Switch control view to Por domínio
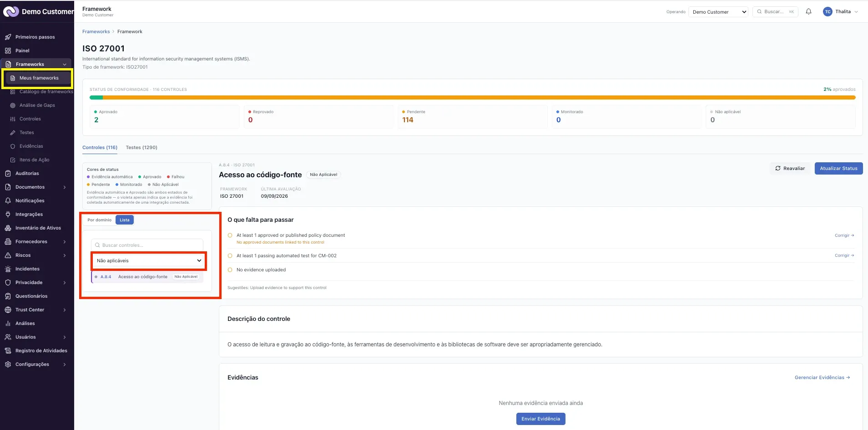Image resolution: width=868 pixels, height=430 pixels. (x=99, y=220)
